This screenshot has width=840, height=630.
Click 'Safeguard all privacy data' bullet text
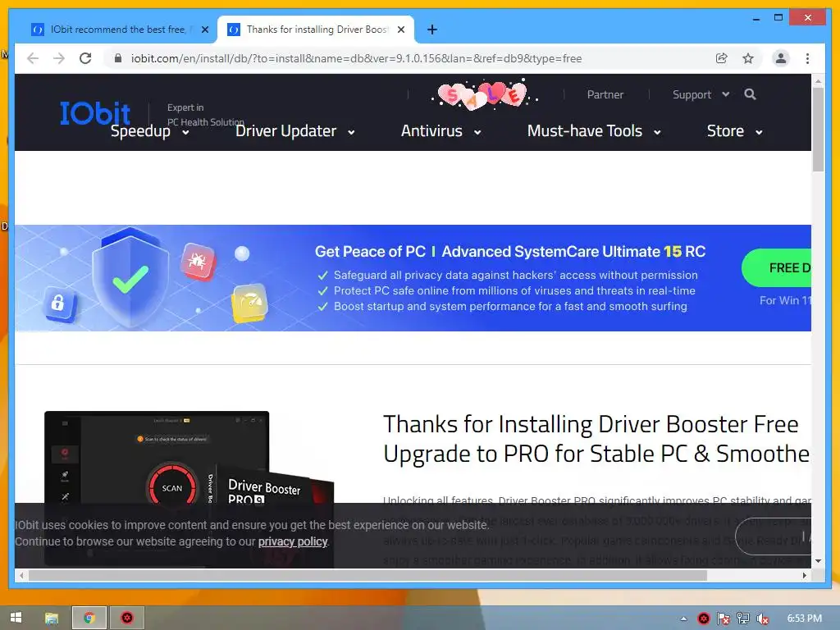pos(515,276)
